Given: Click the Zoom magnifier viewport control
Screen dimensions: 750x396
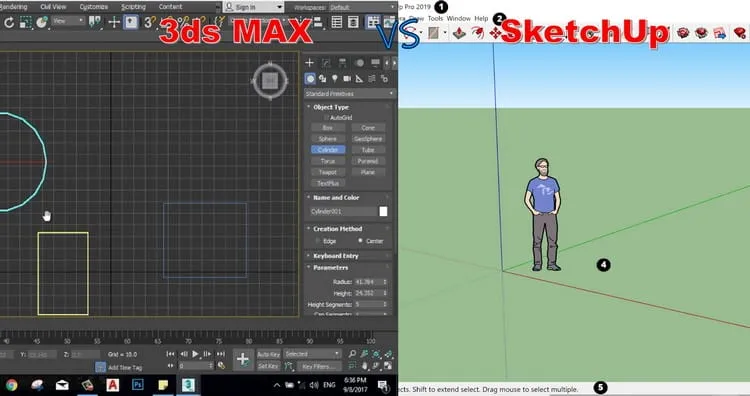Looking at the screenshot, I should pos(353,354).
